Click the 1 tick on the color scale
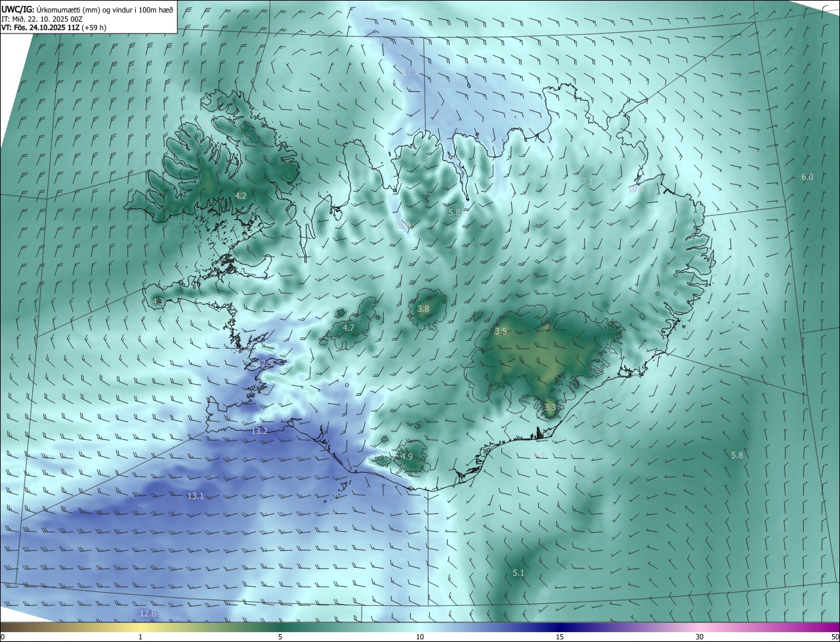This screenshot has height=642, width=840. coord(140,637)
